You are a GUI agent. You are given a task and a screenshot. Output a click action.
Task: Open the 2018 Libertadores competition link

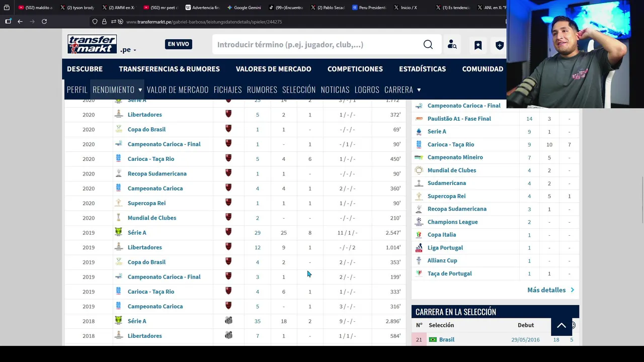tap(145, 336)
